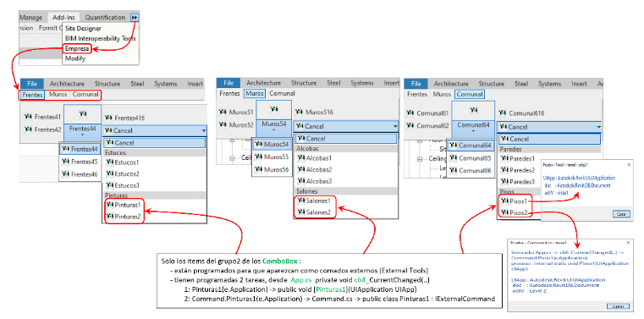Open the Steel tab in left ribbon

click(137, 83)
